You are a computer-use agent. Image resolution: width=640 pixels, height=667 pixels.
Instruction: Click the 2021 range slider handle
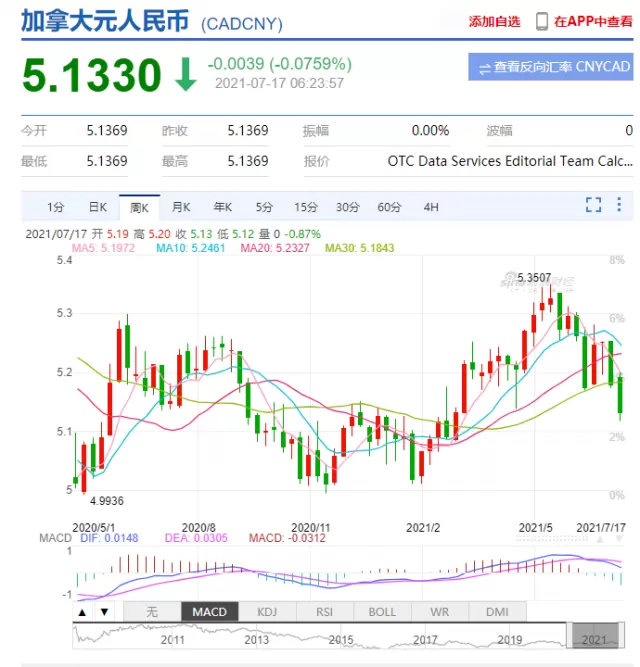pyautogui.click(x=595, y=636)
